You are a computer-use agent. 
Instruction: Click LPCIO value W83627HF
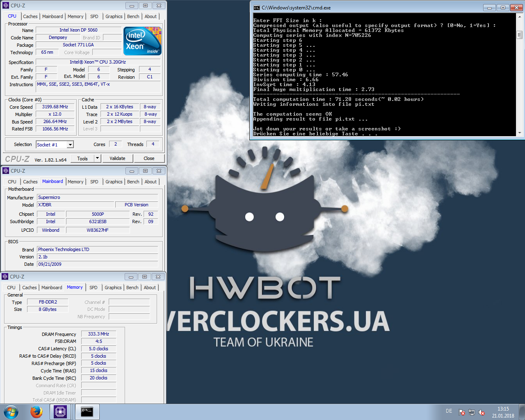pos(98,230)
